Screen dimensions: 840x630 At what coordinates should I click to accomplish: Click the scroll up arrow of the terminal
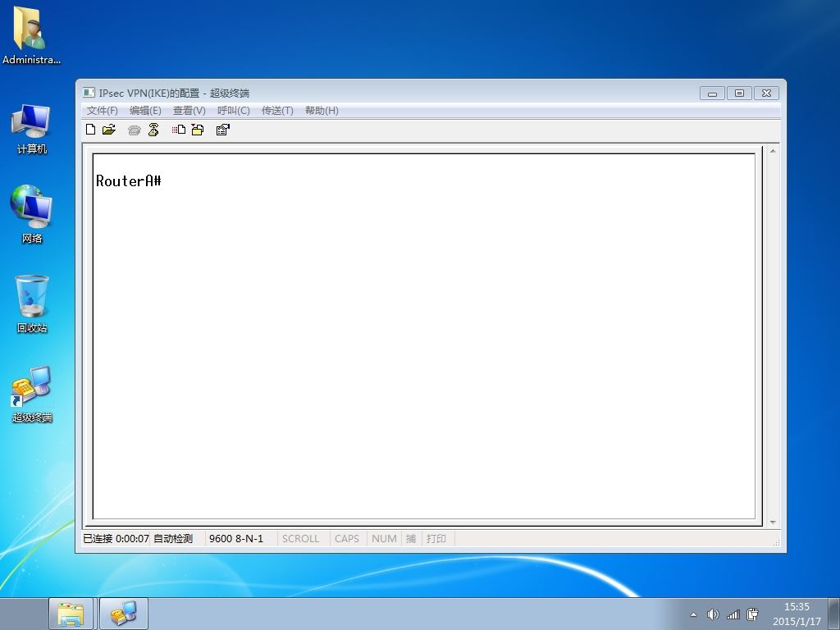[773, 152]
